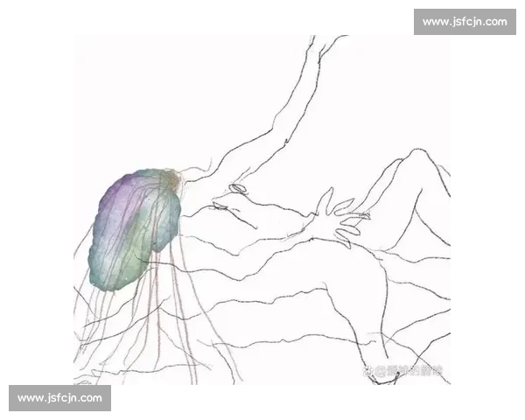Click the open hand with spread fingers
The height and width of the screenshot is (420, 525).
[337, 219]
